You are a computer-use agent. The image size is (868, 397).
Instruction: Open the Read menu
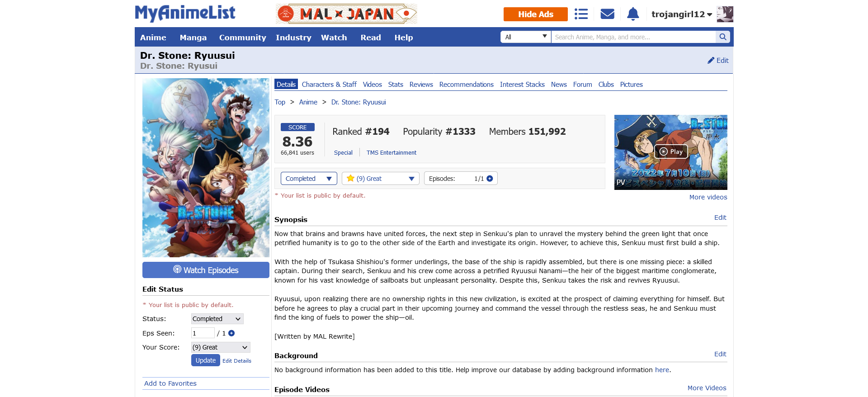371,38
